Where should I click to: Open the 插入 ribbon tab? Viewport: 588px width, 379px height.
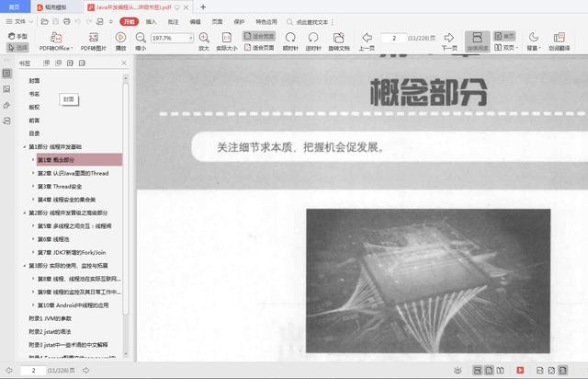point(151,22)
